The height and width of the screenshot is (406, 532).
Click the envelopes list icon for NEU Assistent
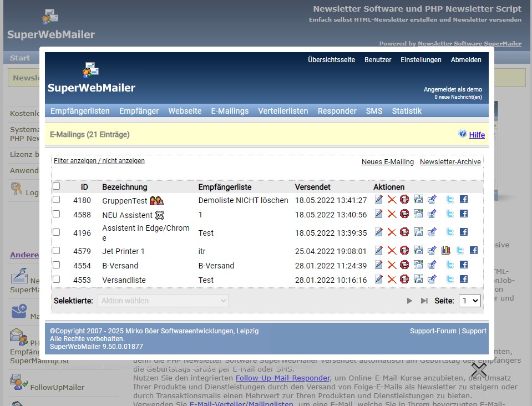pyautogui.click(x=418, y=214)
